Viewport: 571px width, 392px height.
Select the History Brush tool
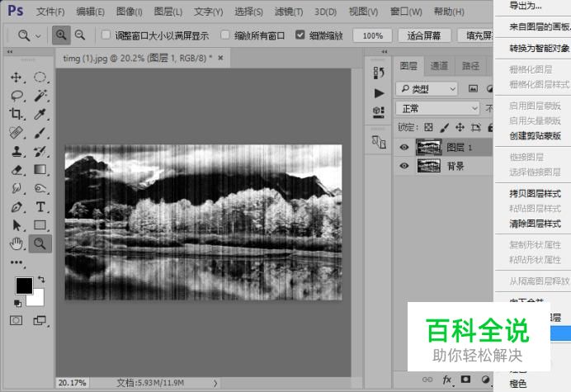point(40,151)
